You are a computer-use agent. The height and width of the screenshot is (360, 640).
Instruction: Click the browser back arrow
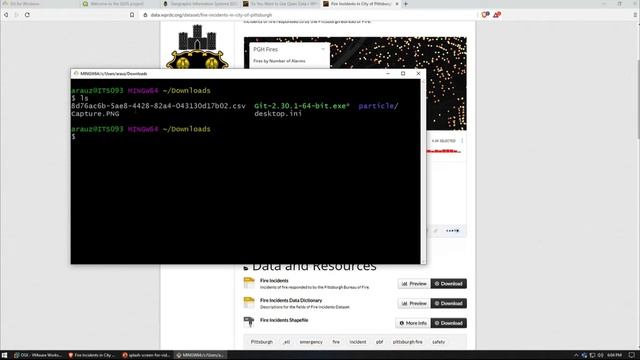coord(6,15)
